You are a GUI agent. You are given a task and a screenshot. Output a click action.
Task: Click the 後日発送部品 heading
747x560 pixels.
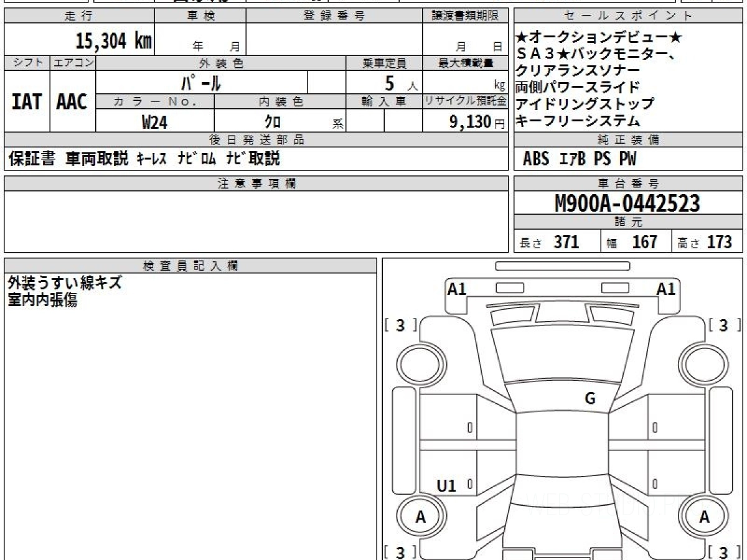[x=256, y=140]
